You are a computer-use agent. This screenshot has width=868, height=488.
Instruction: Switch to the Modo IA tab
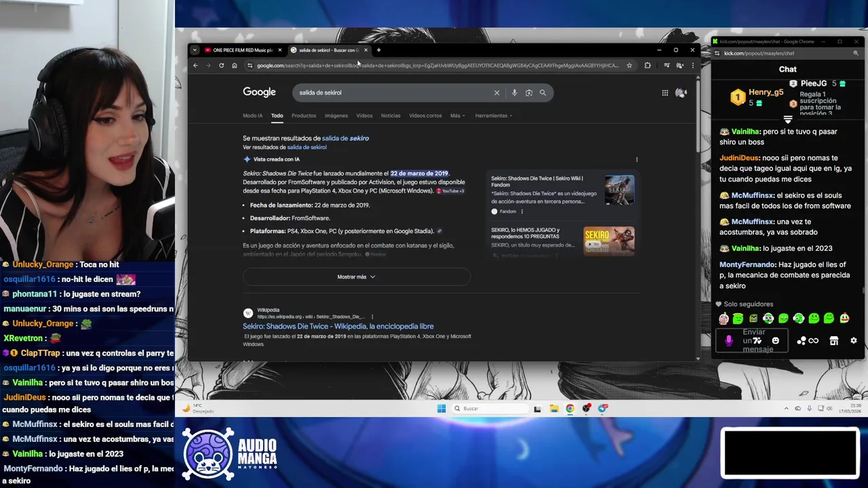click(252, 116)
